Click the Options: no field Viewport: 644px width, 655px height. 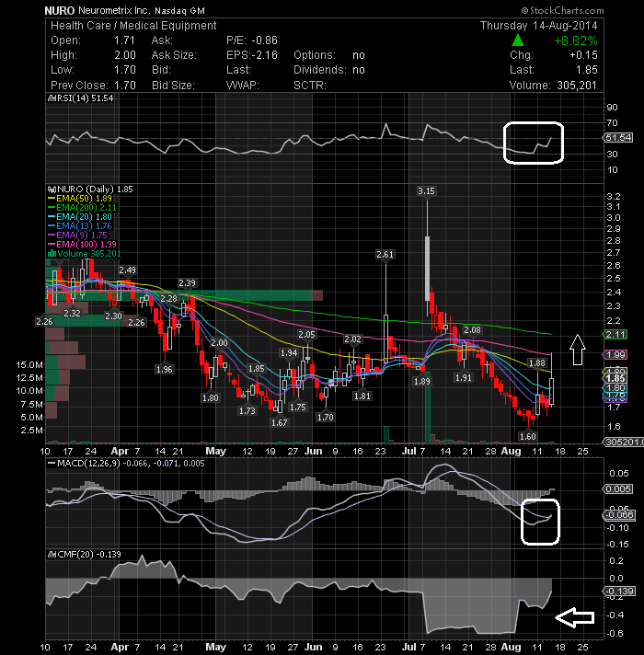329,55
